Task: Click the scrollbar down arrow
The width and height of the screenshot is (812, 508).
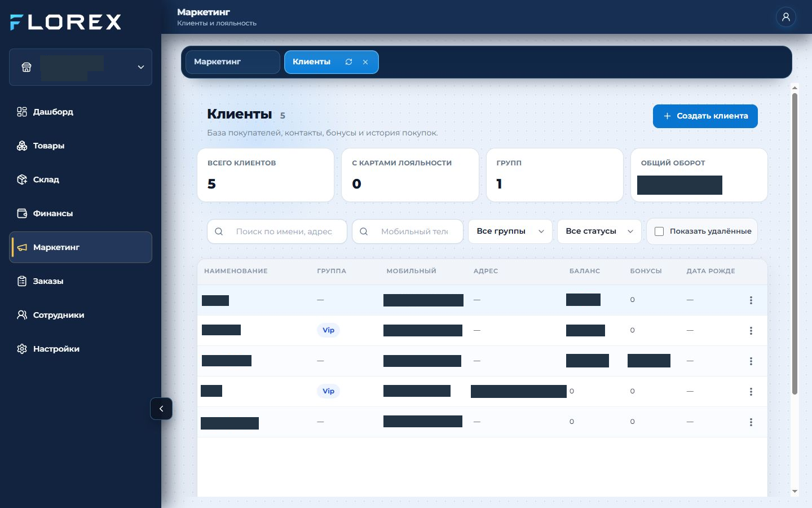Action: coord(795,492)
